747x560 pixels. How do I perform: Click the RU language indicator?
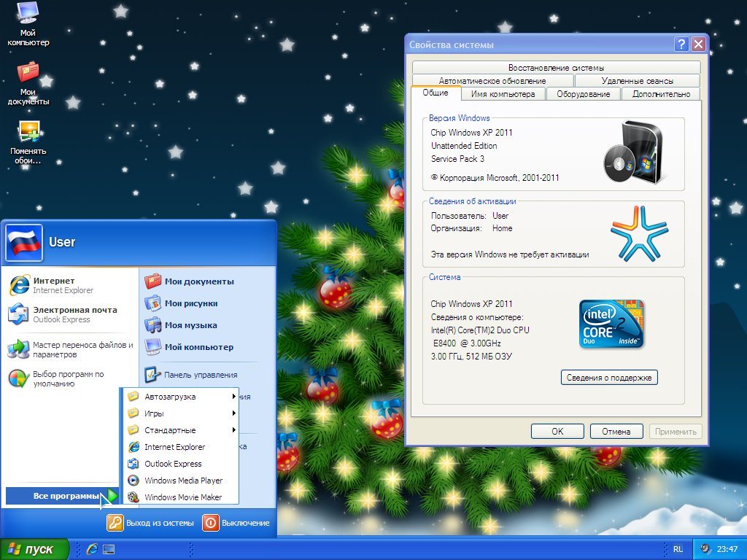(x=678, y=549)
